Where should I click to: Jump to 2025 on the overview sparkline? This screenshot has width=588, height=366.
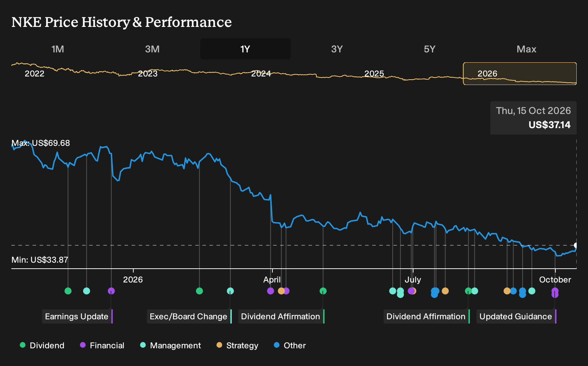[374, 74]
